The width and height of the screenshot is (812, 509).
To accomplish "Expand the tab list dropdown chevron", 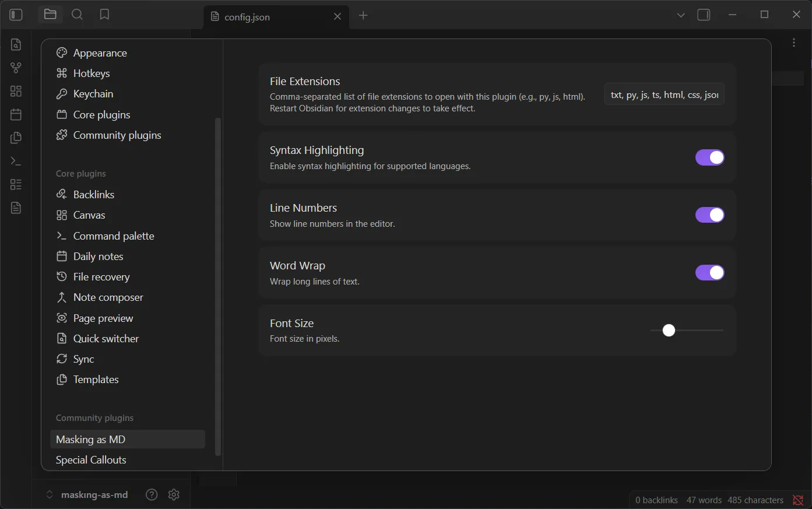I will 680,15.
